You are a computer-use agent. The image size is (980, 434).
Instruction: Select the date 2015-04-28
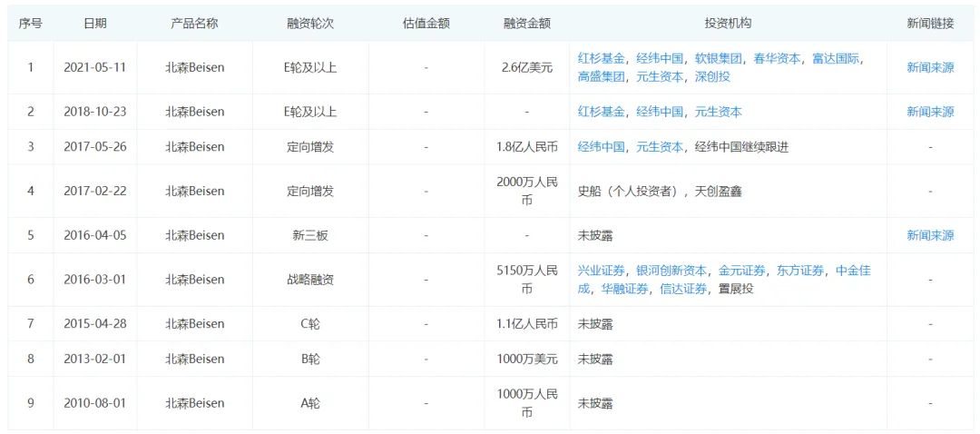pos(95,324)
